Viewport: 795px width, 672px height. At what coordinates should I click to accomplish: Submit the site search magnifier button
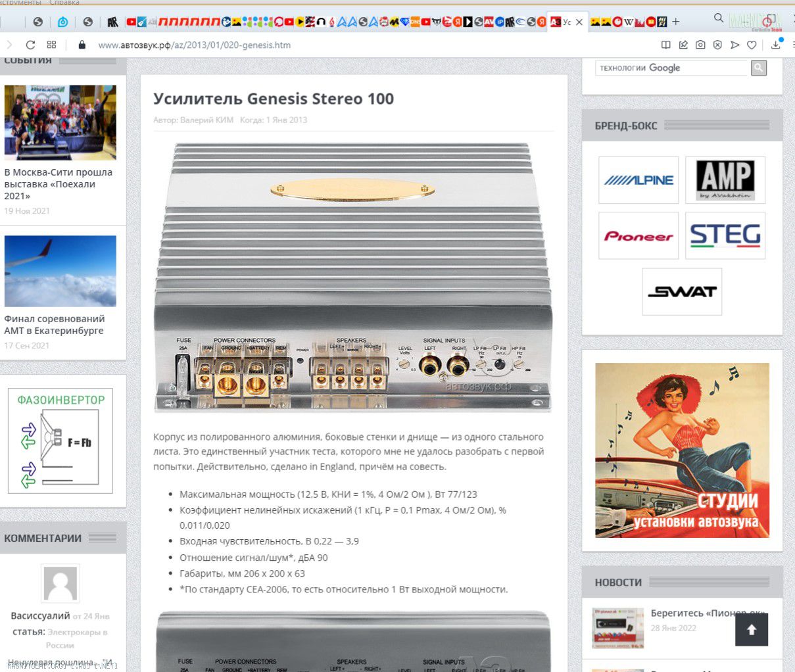[759, 68]
